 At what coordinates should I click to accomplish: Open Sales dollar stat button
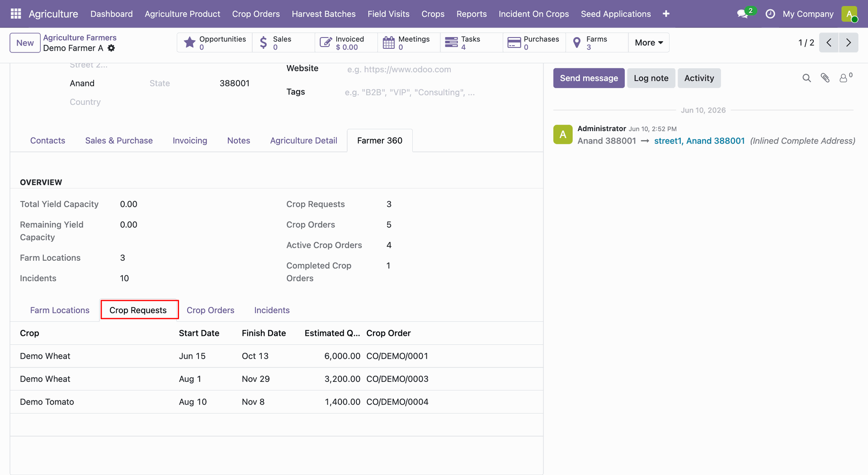coord(283,42)
